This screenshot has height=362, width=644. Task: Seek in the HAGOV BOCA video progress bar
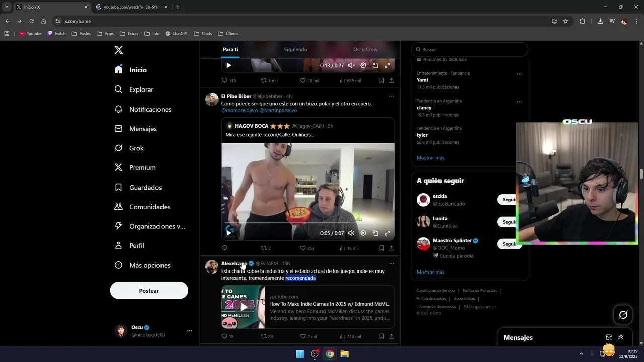coord(308,223)
